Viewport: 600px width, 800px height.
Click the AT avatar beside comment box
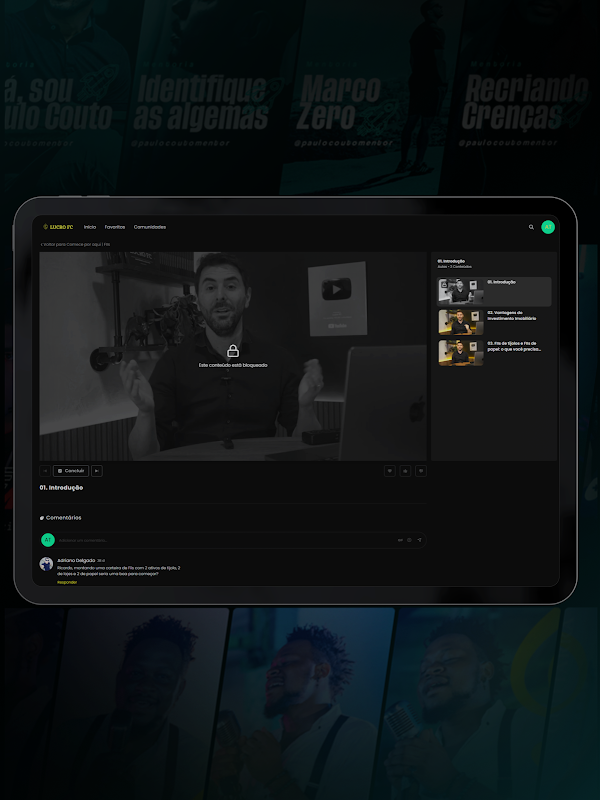(48, 540)
